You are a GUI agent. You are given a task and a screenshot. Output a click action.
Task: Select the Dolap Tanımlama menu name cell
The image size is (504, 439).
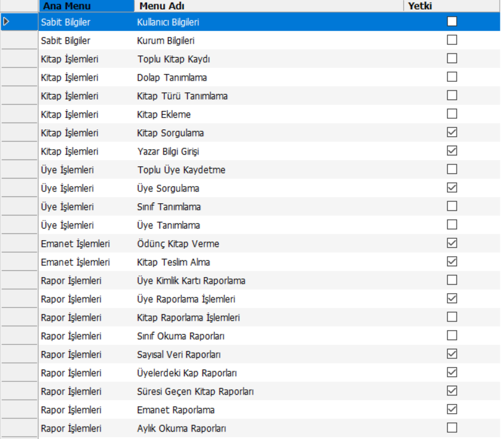[172, 78]
